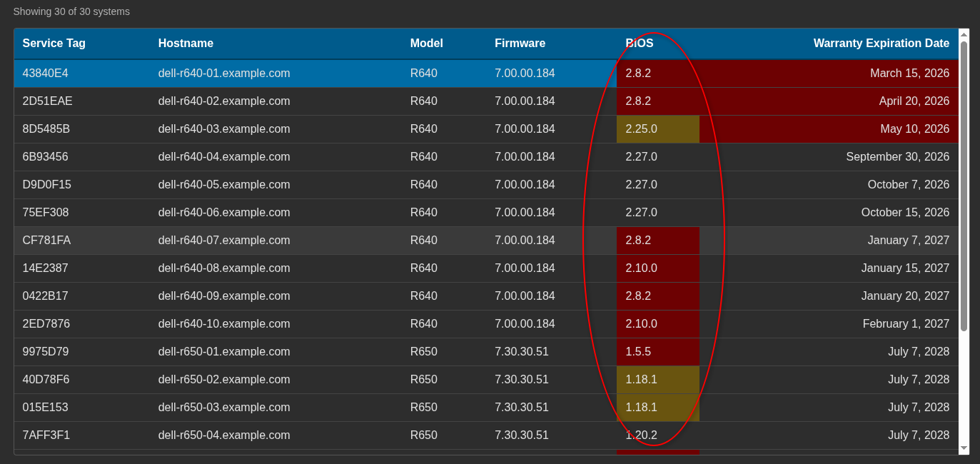Screen dimensions: 980x464
Task: Select service tag 14E2387
Action: [46, 268]
